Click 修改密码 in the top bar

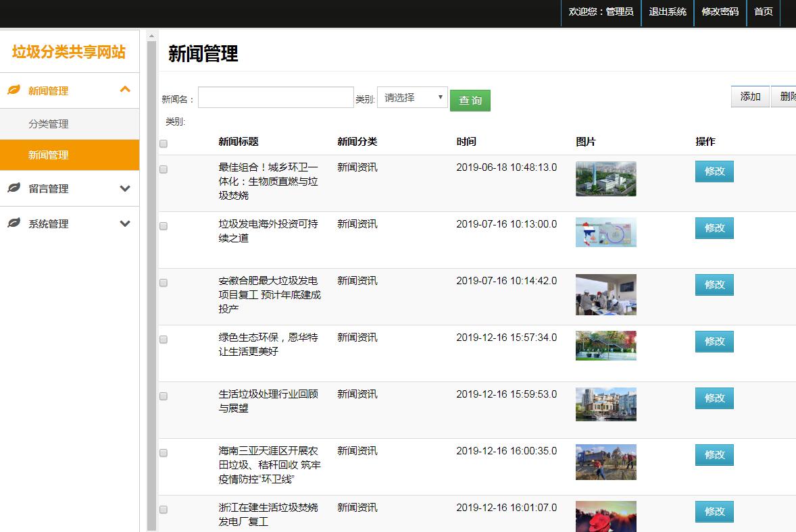click(720, 11)
